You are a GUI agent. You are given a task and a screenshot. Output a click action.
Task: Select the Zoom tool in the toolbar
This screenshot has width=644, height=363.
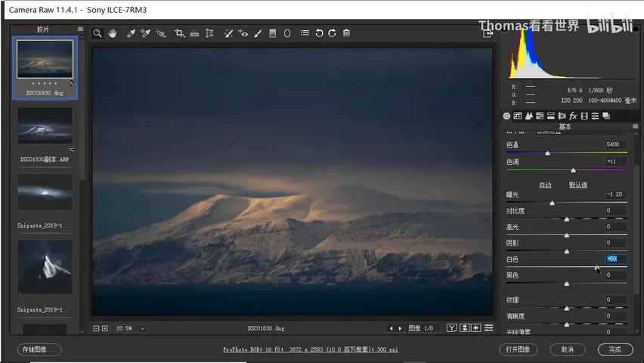click(x=98, y=33)
